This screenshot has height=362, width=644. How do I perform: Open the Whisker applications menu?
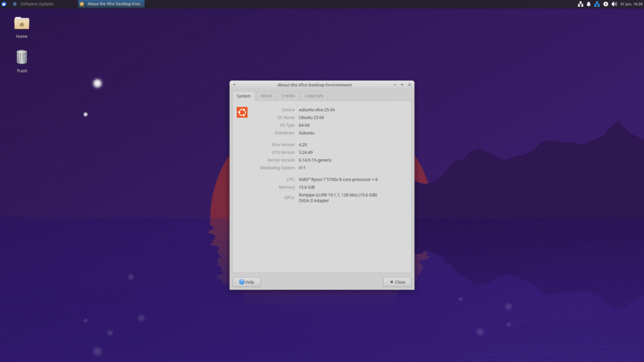click(x=4, y=4)
